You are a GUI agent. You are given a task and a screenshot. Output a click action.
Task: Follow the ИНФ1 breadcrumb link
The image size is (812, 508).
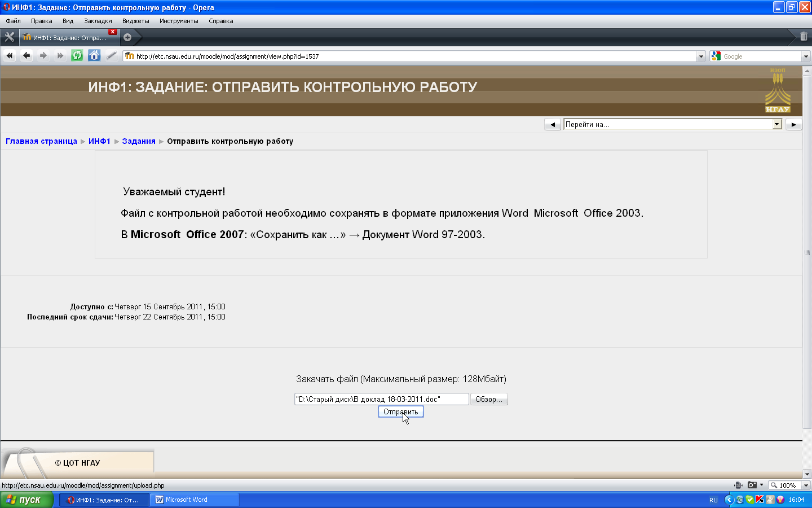(99, 141)
